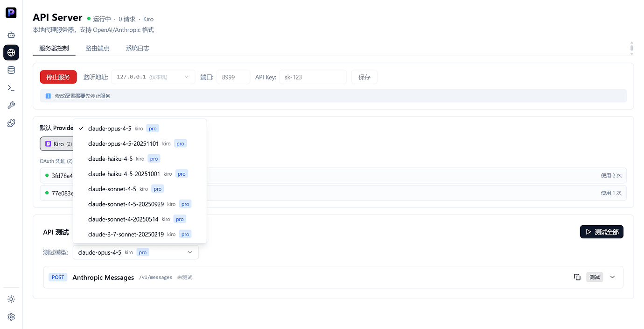This screenshot has height=329, width=644.
Task: Click the copy icon for Anthropic Messages
Action: click(x=577, y=277)
